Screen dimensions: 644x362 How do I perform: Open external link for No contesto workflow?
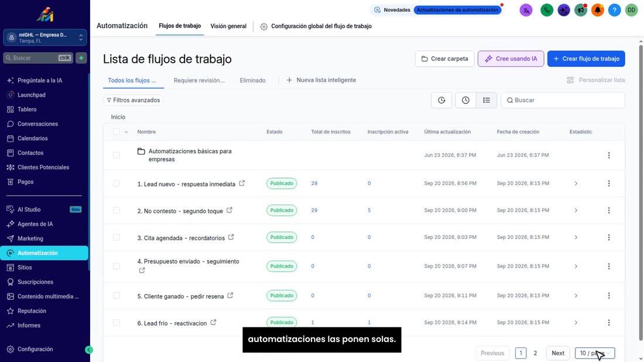click(229, 210)
